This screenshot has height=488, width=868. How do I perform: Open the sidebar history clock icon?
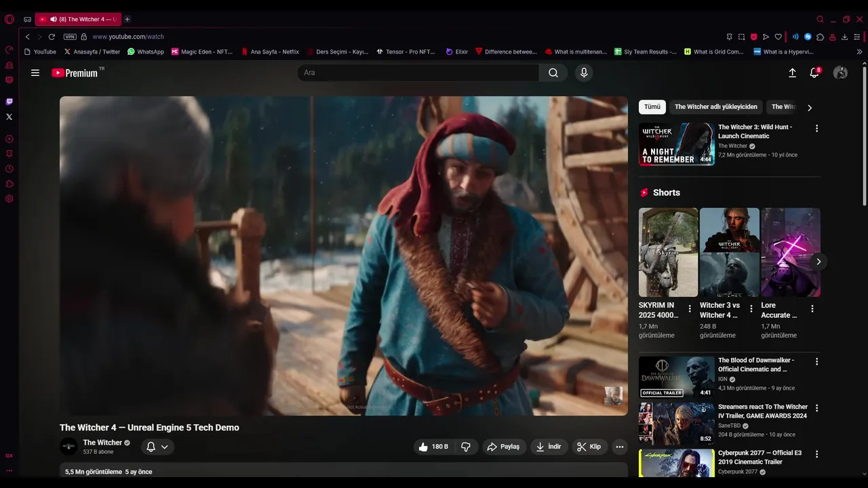coord(9,169)
